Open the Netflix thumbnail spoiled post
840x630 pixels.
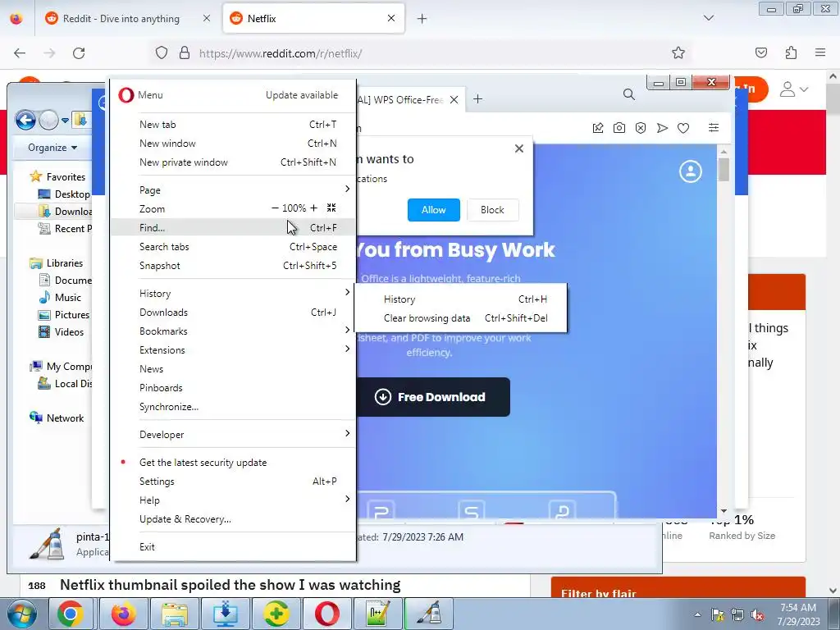(x=231, y=584)
